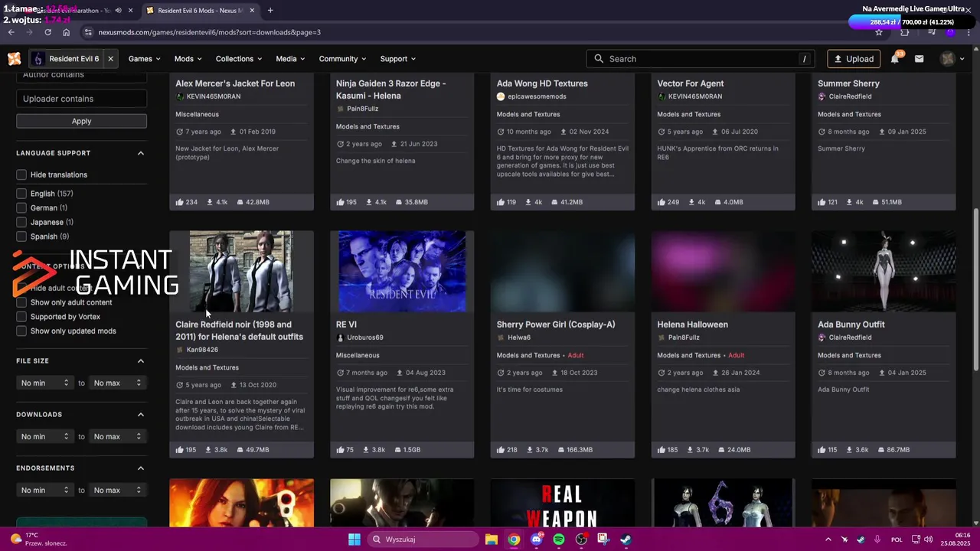Collapse the Downloads filter section

tap(141, 414)
